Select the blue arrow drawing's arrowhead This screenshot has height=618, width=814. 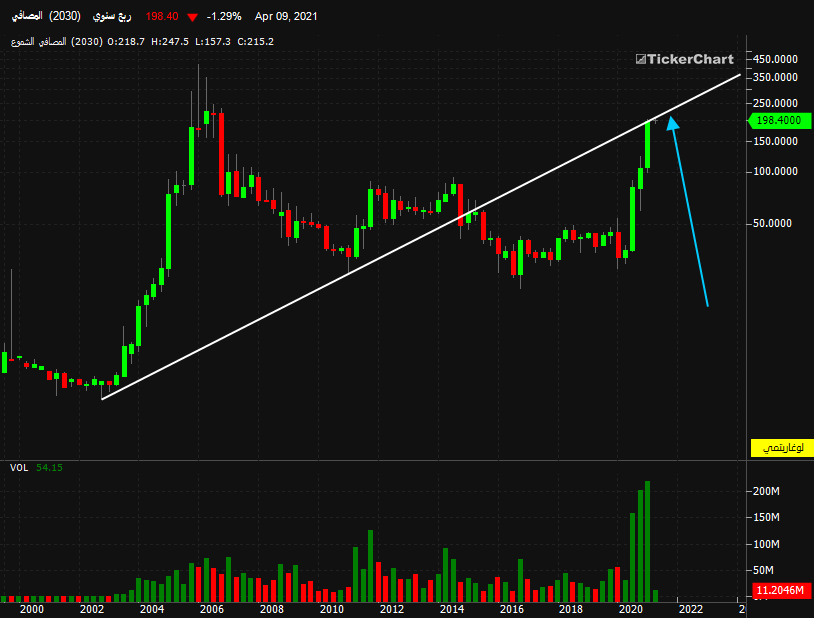click(x=673, y=123)
